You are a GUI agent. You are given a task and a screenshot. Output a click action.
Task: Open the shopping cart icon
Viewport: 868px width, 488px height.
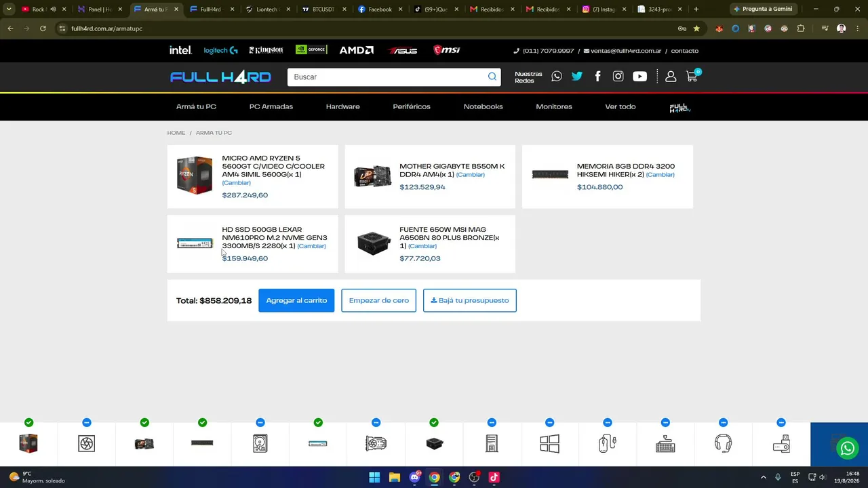[692, 77]
